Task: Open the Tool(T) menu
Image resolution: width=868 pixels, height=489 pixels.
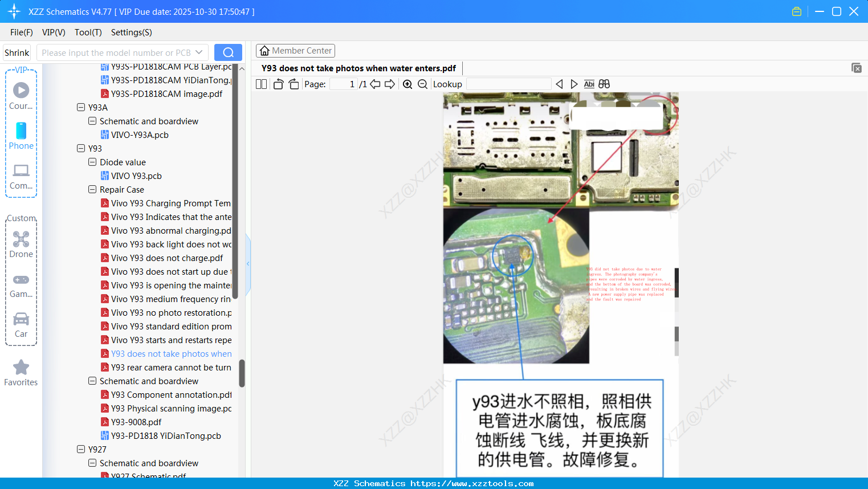Action: (88, 32)
